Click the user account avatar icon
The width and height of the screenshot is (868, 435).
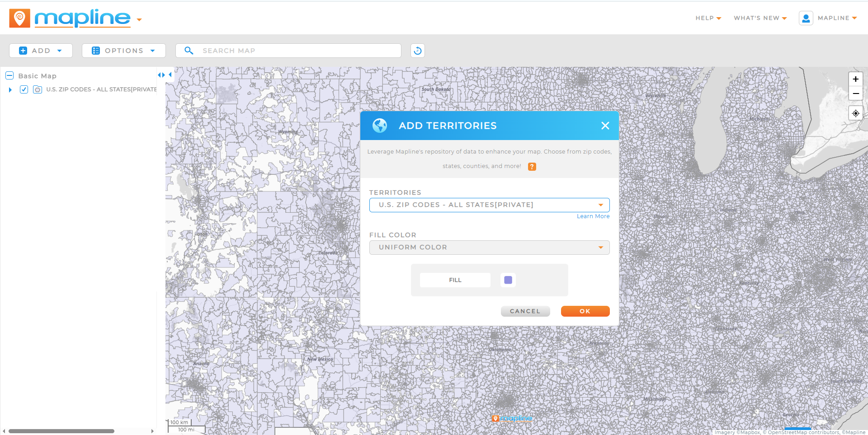(806, 18)
